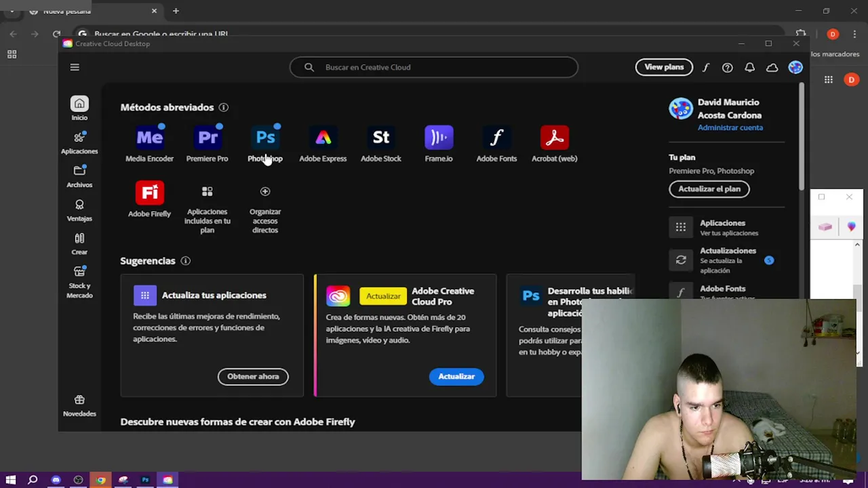Open Windows taskbar search

coord(33,480)
